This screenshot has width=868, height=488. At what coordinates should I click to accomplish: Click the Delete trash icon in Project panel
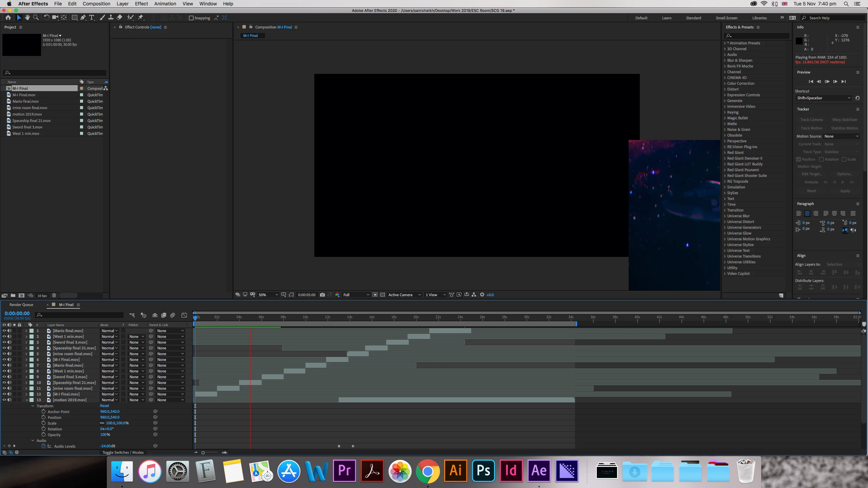(x=54, y=296)
